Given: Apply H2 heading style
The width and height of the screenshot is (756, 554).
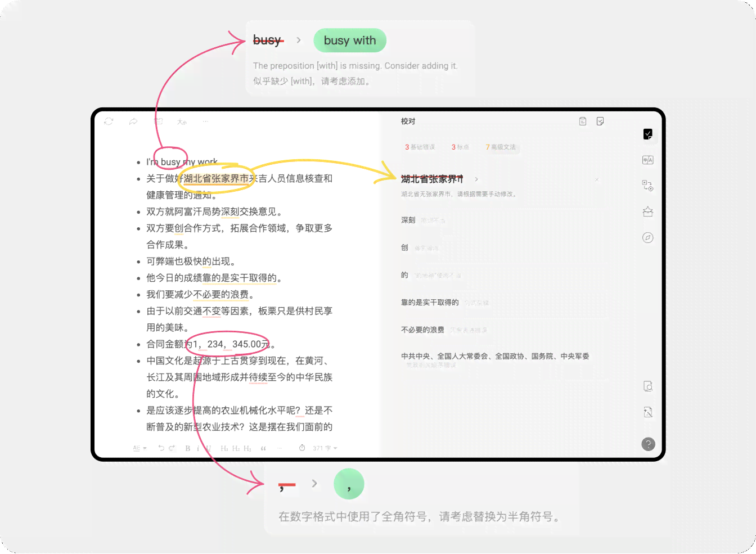Looking at the screenshot, I should tap(236, 448).
